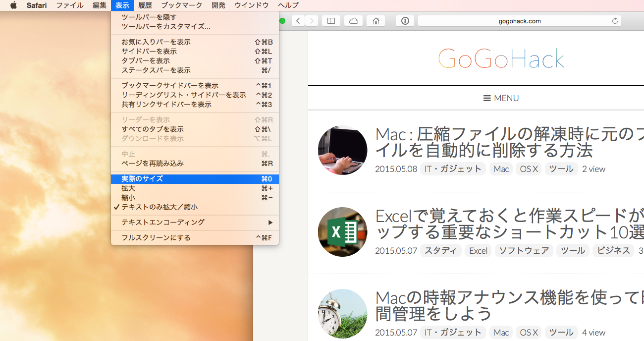Choose ツールバーをカスタマイズ…
This screenshot has width=644, height=341.
point(195,27)
